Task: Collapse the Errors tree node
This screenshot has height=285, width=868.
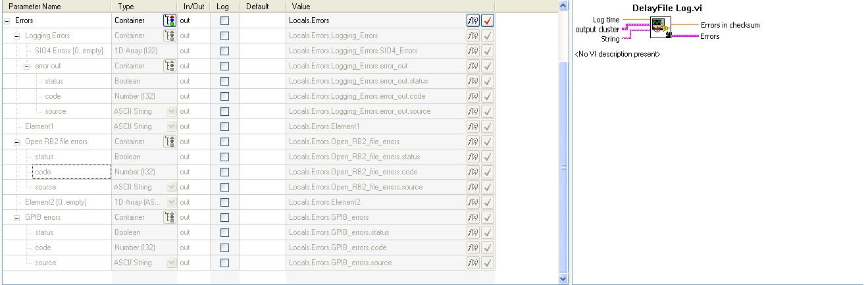Action: click(7, 20)
